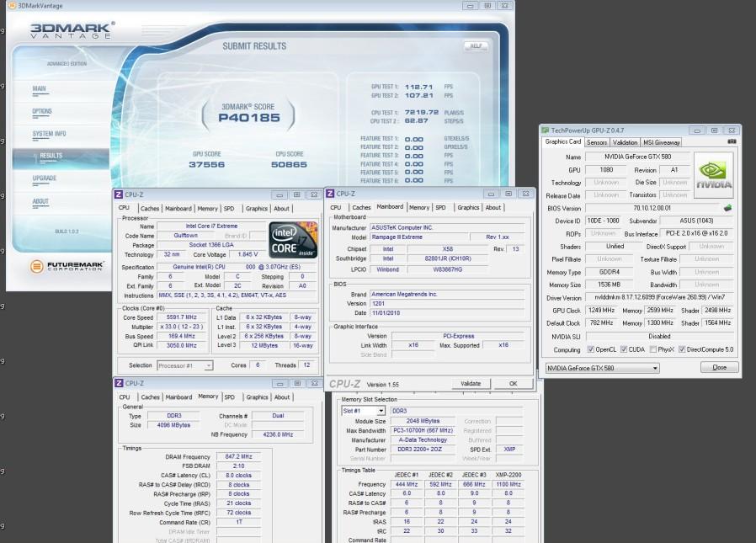
Task: Click the GPU-Z screenshot camera icon
Action: (x=732, y=141)
